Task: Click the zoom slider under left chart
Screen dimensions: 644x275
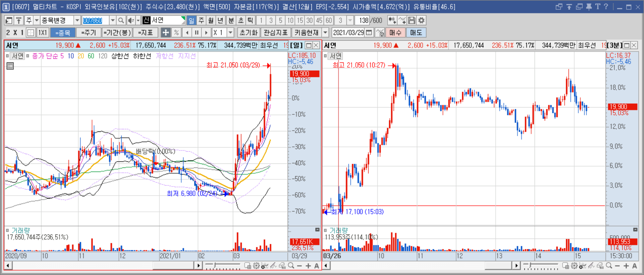Action: click(x=223, y=266)
